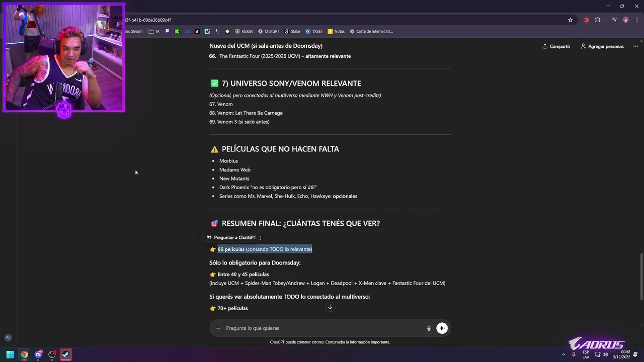Open the Chrome three-dot menu
Screen dimensions: 644x362
pos(637,20)
